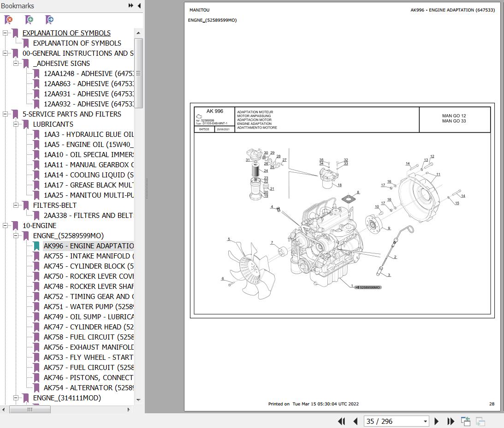Click the bookmarks horizontal scrollbar
Screen dimensions: 504x428
point(30,409)
